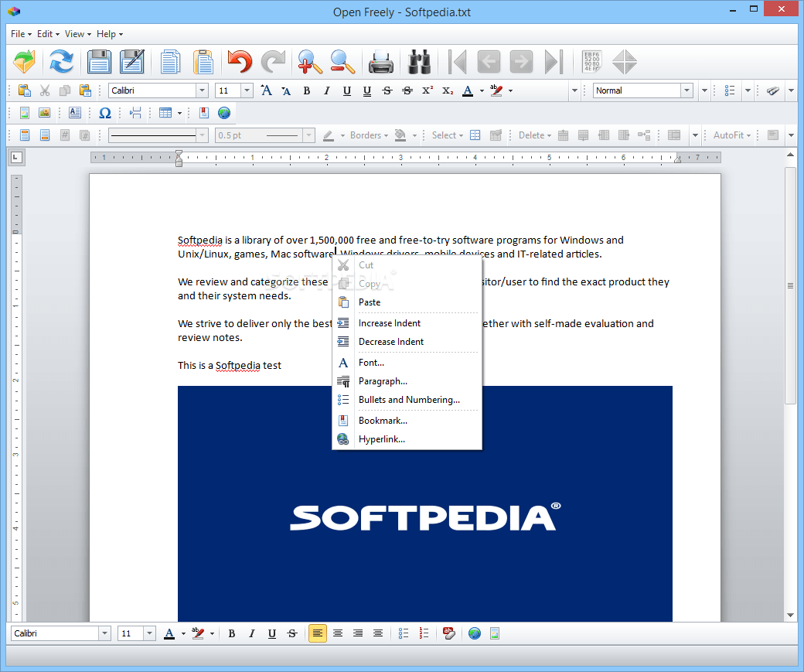Image resolution: width=804 pixels, height=672 pixels.
Task: Click the Grow Font icon
Action: (266, 90)
